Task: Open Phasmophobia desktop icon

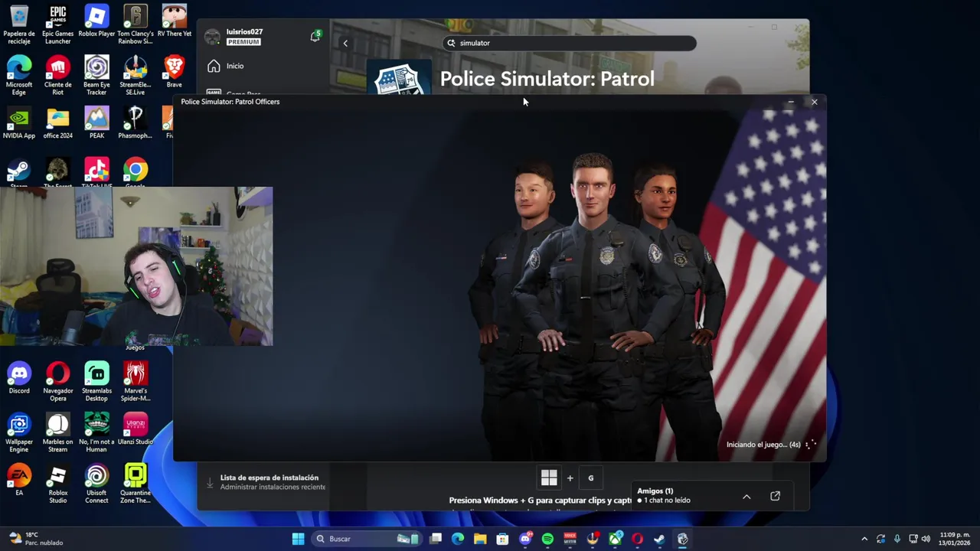Action: (x=136, y=122)
